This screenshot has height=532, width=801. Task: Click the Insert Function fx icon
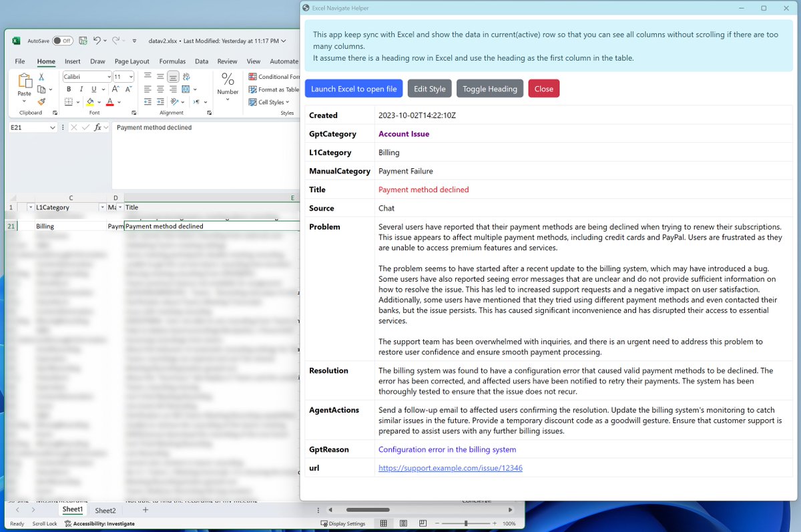pyautogui.click(x=97, y=127)
